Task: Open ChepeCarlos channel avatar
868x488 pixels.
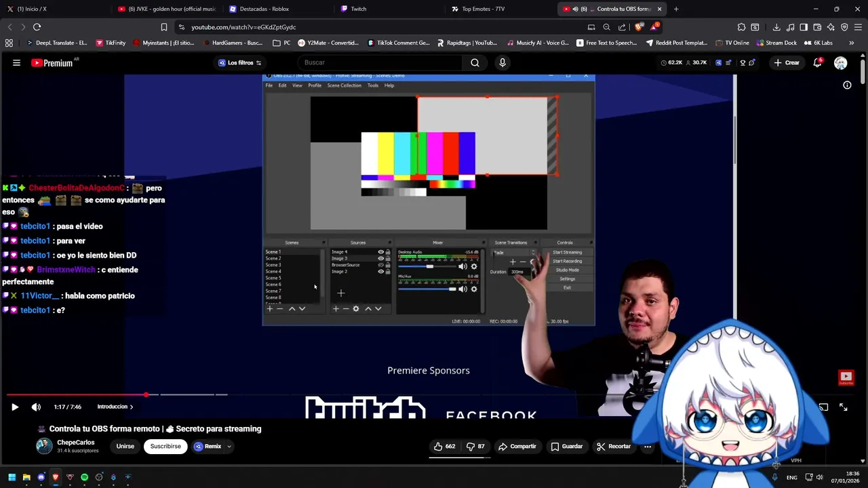Action: click(x=44, y=445)
